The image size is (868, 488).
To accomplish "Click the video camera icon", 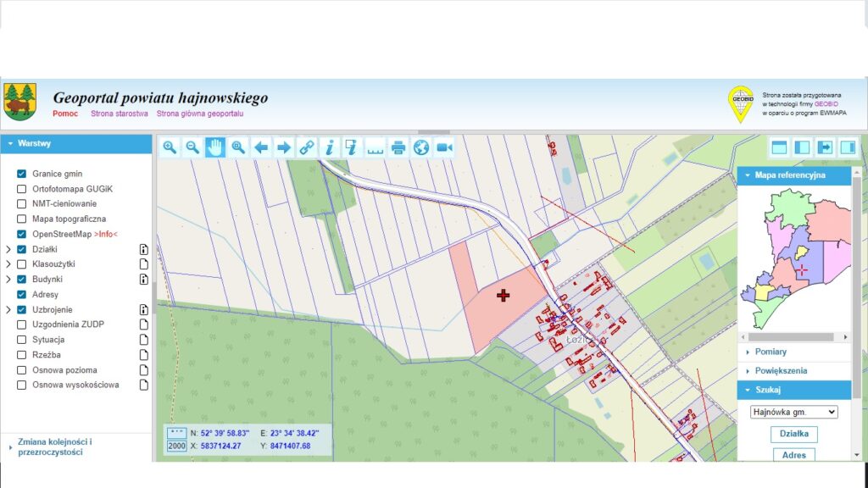I will [444, 147].
